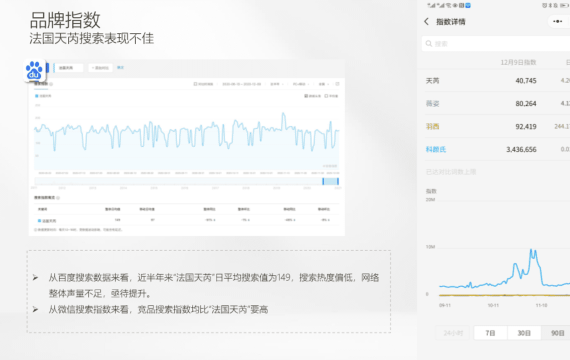The width and height of the screenshot is (570, 360).
Task: Click the bullet starting 从微信搜索指数来看
Action: pyautogui.click(x=158, y=309)
